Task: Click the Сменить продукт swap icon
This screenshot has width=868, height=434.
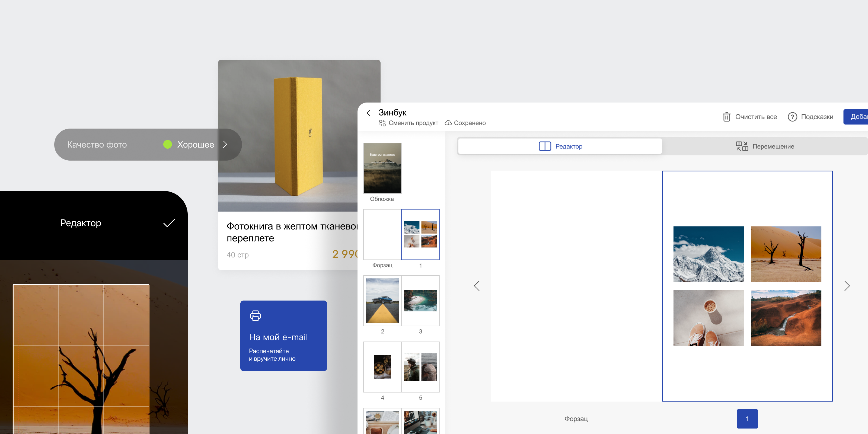Action: tap(382, 123)
